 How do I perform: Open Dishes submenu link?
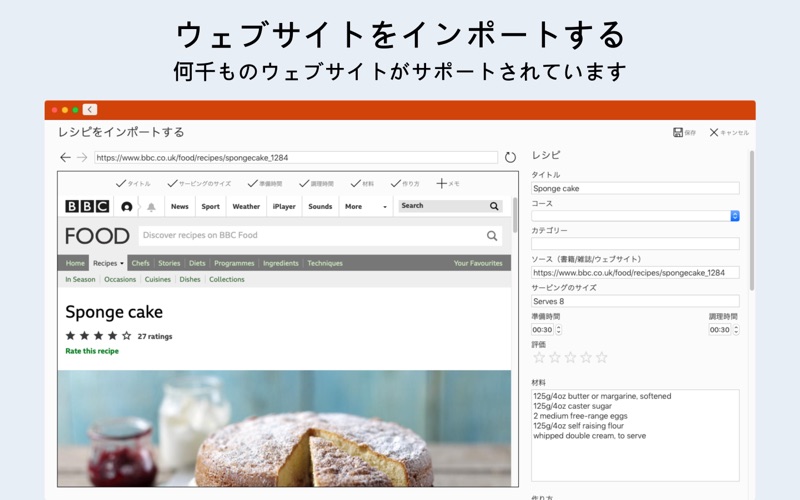[190, 280]
